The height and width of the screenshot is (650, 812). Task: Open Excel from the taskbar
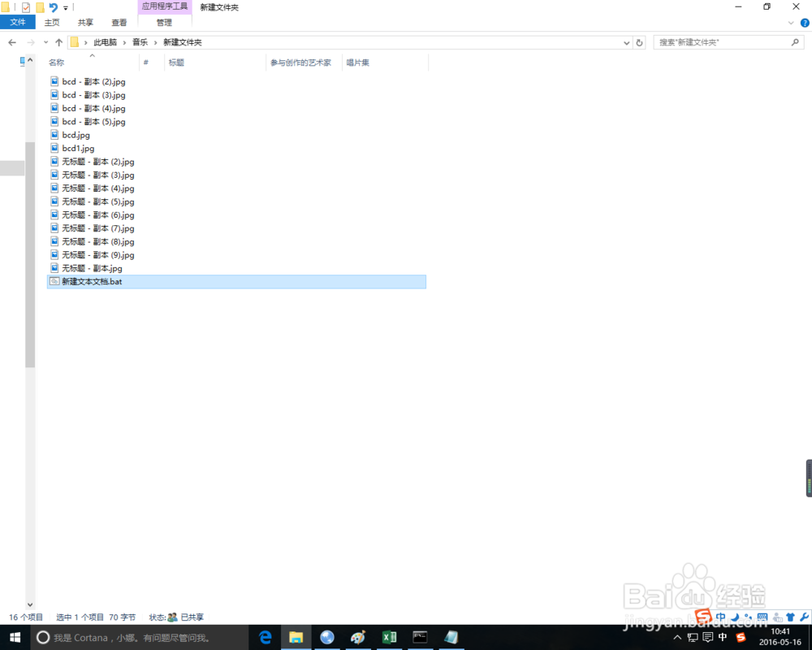[390, 638]
